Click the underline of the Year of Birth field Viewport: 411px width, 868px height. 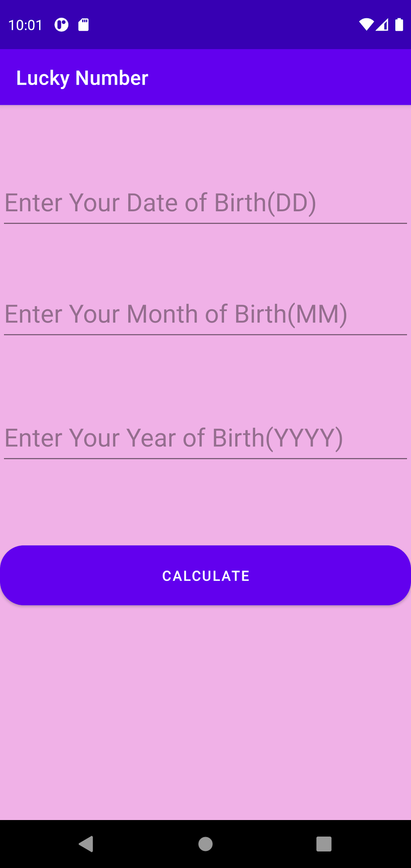(205, 458)
